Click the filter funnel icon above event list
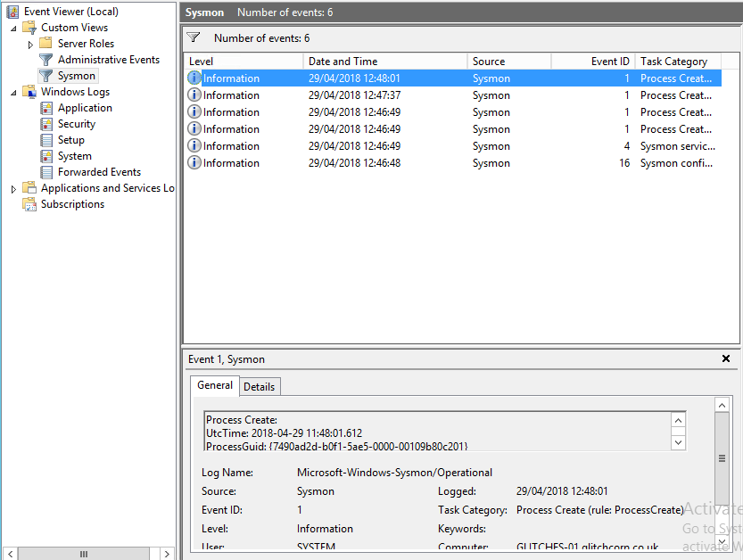Viewport: 743px width, 560px height. point(193,38)
